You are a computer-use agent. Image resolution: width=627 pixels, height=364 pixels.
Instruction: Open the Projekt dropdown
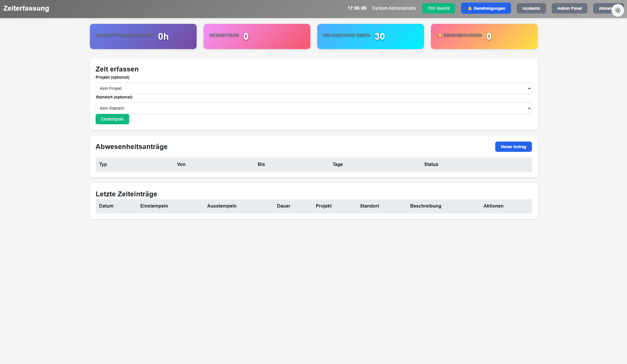coord(313,88)
